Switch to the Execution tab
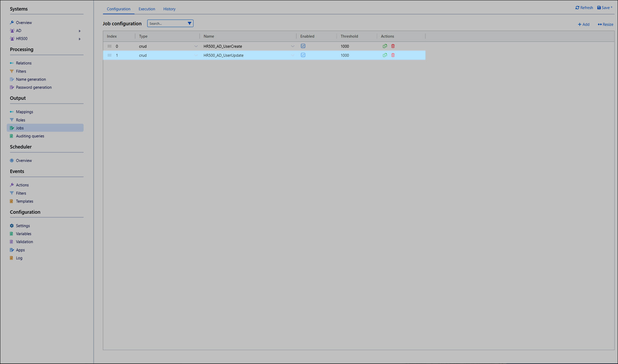618x364 pixels. (x=147, y=9)
